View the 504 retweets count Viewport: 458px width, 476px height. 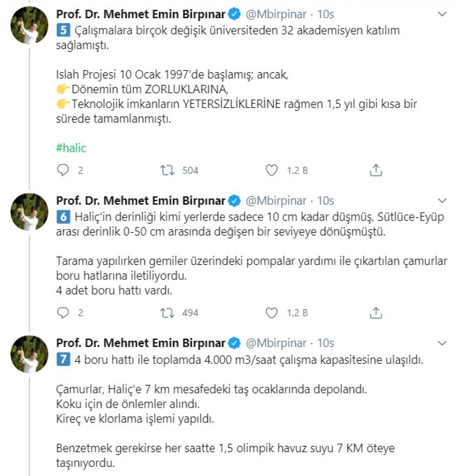[x=190, y=171]
